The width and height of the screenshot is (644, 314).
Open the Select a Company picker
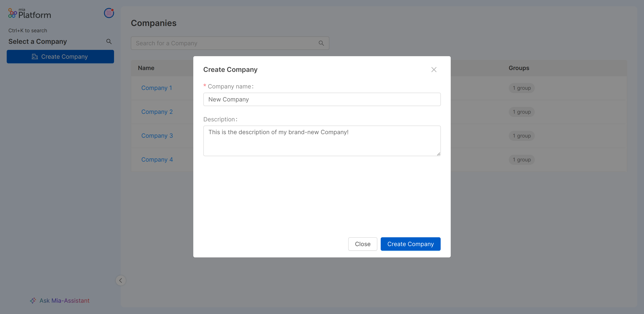(x=38, y=41)
